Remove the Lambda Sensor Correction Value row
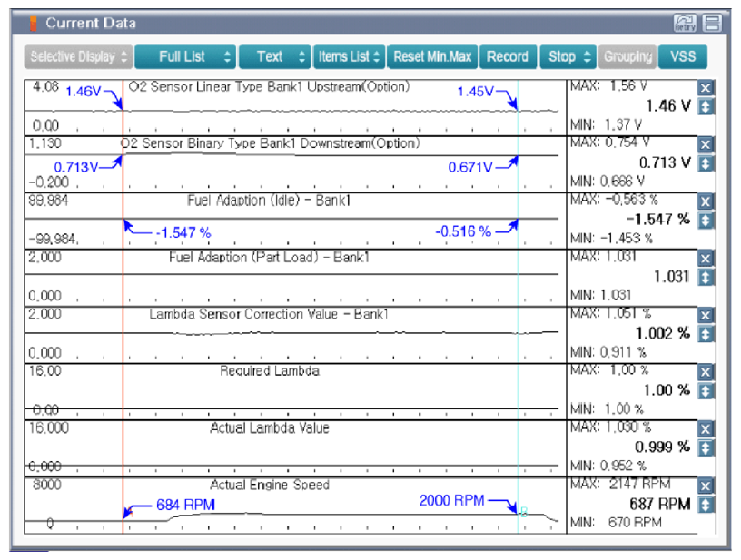This screenshot has height=560, width=741. [706, 315]
